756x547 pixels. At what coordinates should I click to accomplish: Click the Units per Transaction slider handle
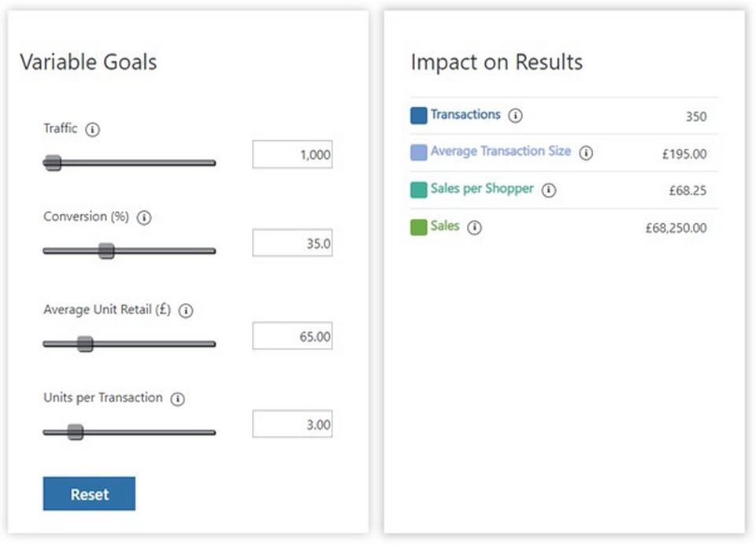click(75, 432)
